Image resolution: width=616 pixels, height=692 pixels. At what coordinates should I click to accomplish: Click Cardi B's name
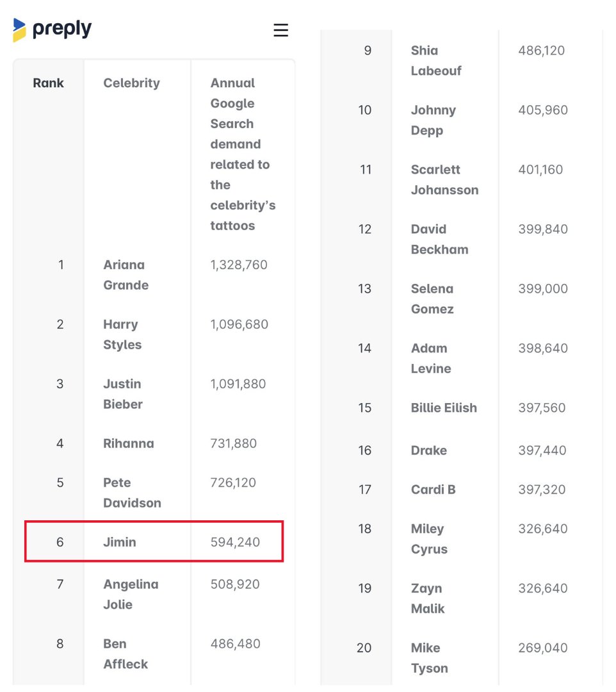[x=433, y=490]
